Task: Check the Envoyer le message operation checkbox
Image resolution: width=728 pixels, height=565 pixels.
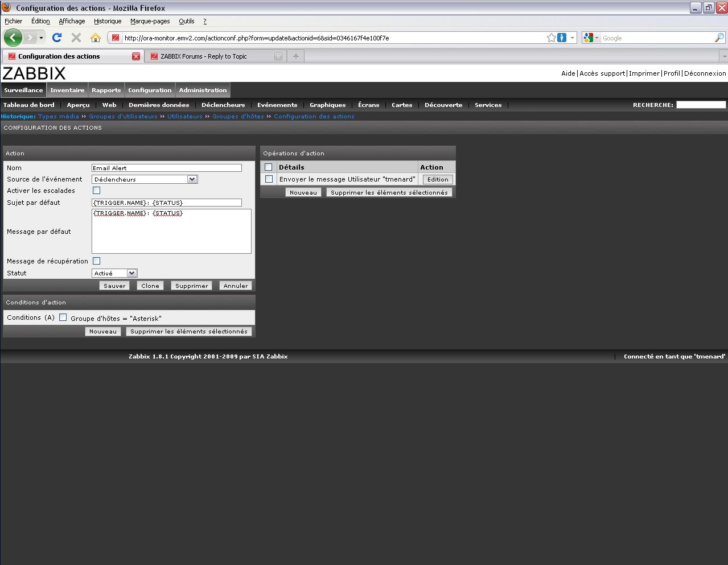Action: point(269,179)
